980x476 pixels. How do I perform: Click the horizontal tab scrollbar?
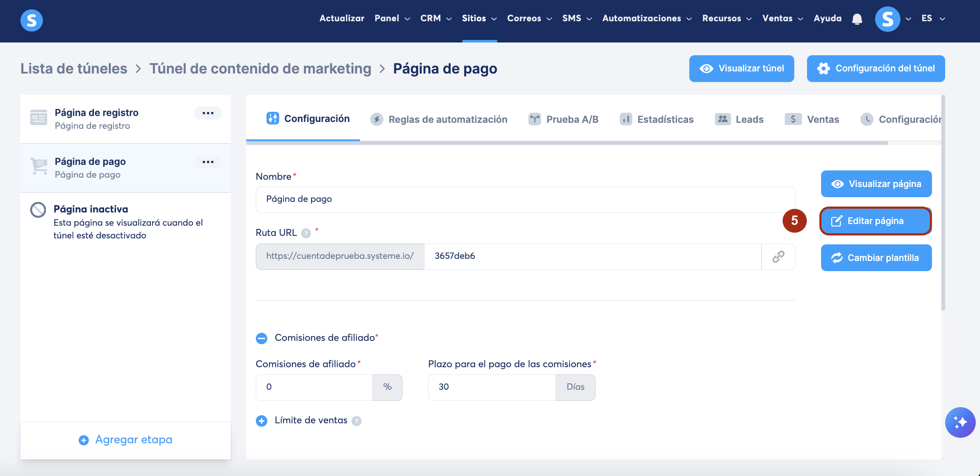click(566, 143)
